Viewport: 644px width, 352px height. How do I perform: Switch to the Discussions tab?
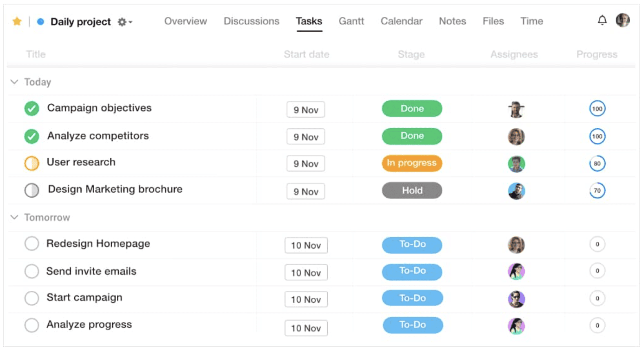tap(251, 21)
